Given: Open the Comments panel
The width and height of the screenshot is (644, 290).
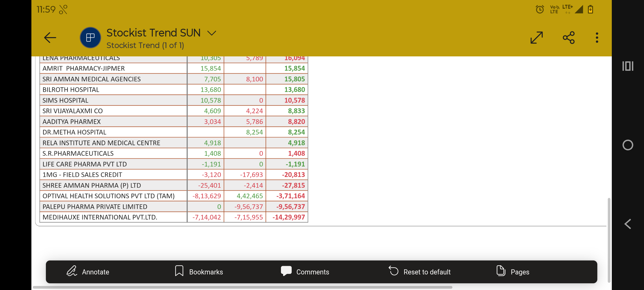Looking at the screenshot, I should click(305, 271).
